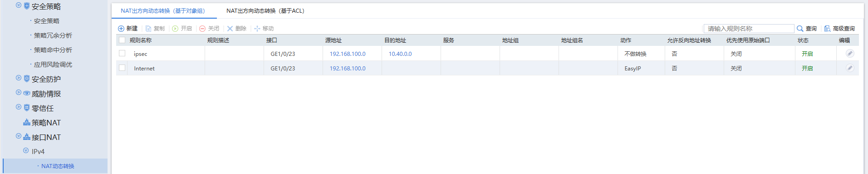
Task: Click the 开启 enable icon in toolbar
Action: [x=175, y=29]
